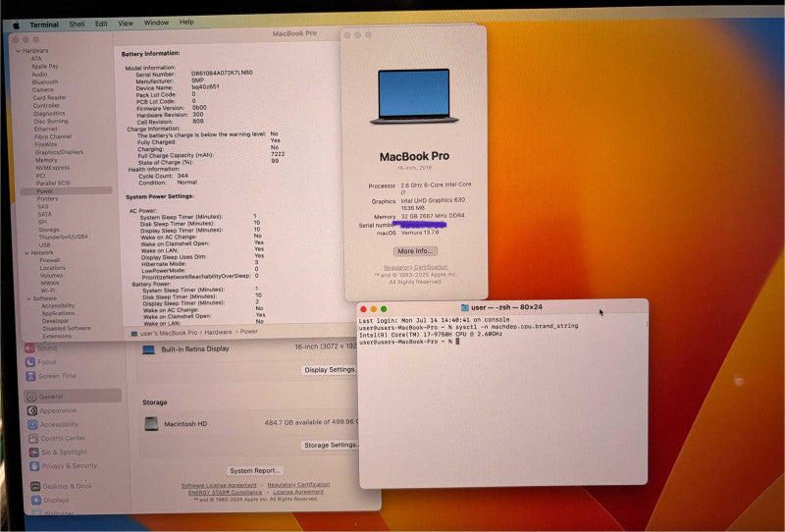Click the Siri & Spotlight icon

click(34, 452)
